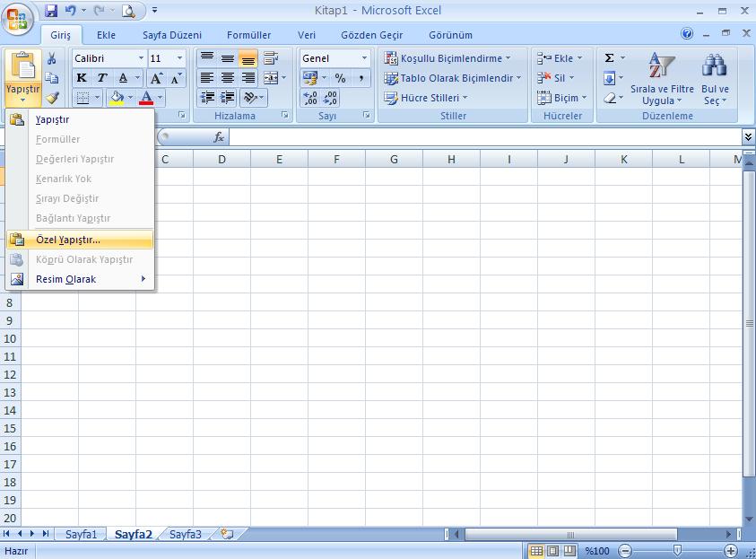The image size is (756, 559).
Task: Click the %100 zoom level
Action: tap(597, 551)
